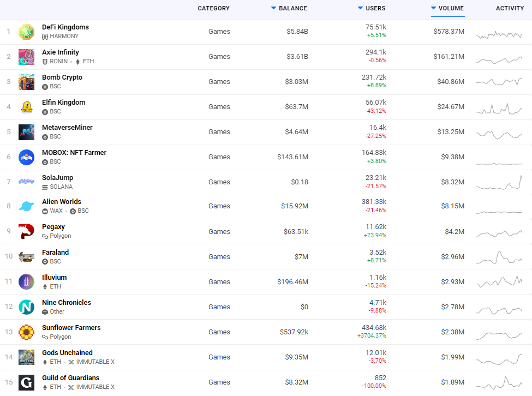Image resolution: width=532 pixels, height=396 pixels.
Task: Click the Faraland game logo
Action: click(27, 257)
